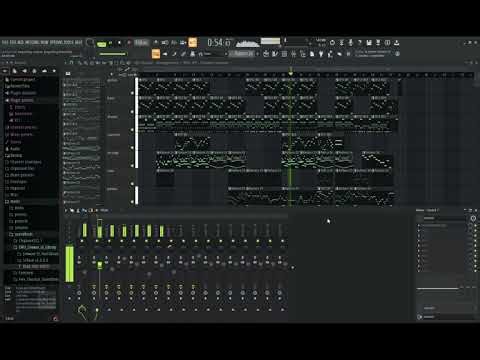
Task: Click the tempo BPM field
Action: pyautogui.click(x=141, y=43)
